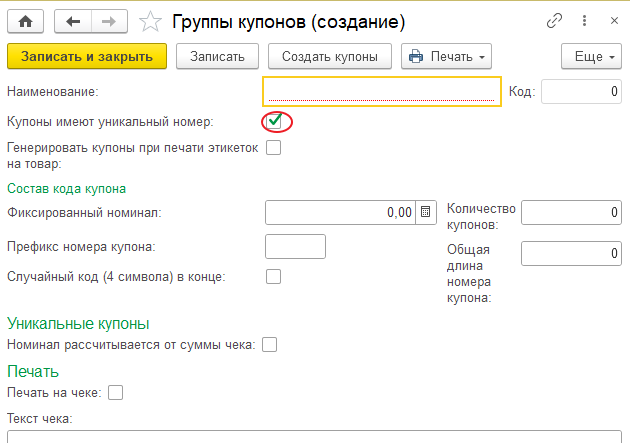Close the form with the X icon
The height and width of the screenshot is (443, 630).
point(612,20)
